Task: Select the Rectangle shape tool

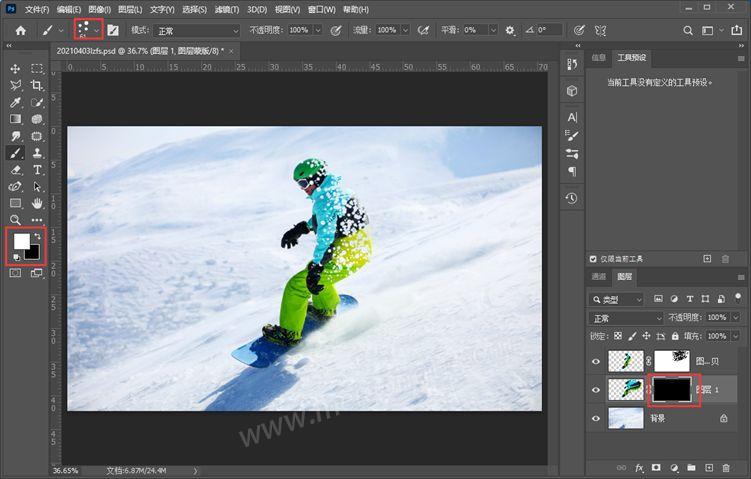Action: coord(15,203)
